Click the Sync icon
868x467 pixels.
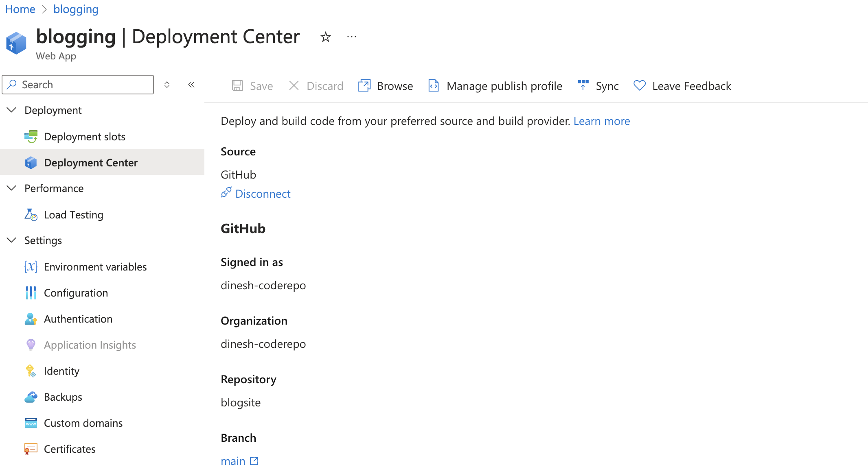pyautogui.click(x=583, y=85)
